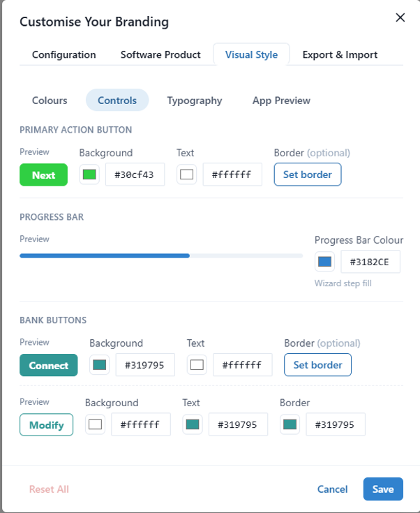The image size is (420, 513).
Task: Open Modify button background colour swatch
Action: click(x=95, y=424)
